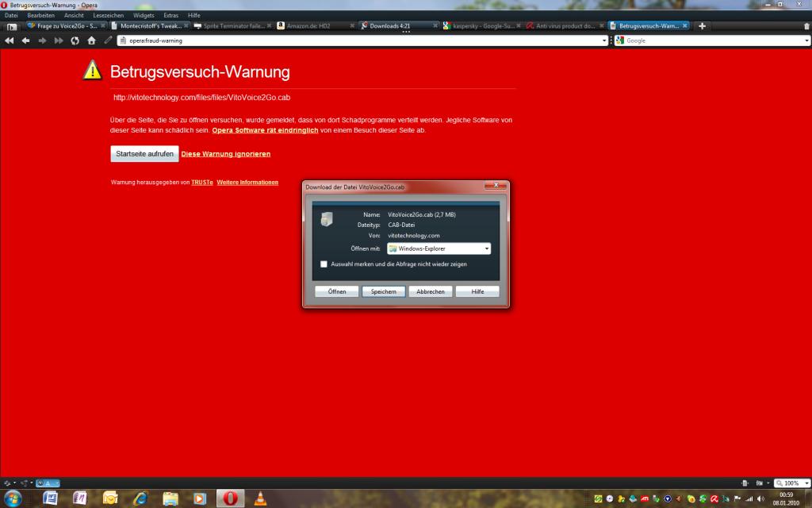Go back with the Back arrow
The width and height of the screenshot is (812, 508).
[26, 40]
